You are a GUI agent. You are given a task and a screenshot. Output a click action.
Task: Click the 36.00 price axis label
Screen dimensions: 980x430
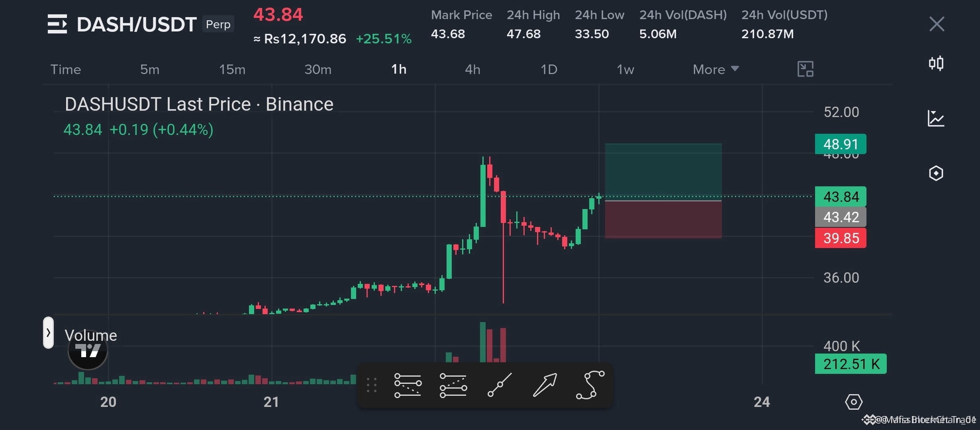[841, 278]
